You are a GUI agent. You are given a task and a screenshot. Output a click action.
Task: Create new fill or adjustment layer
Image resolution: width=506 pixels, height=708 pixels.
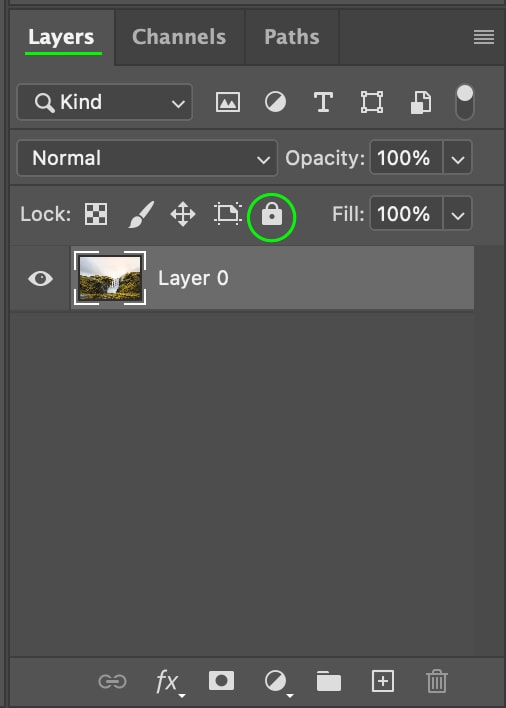point(277,682)
